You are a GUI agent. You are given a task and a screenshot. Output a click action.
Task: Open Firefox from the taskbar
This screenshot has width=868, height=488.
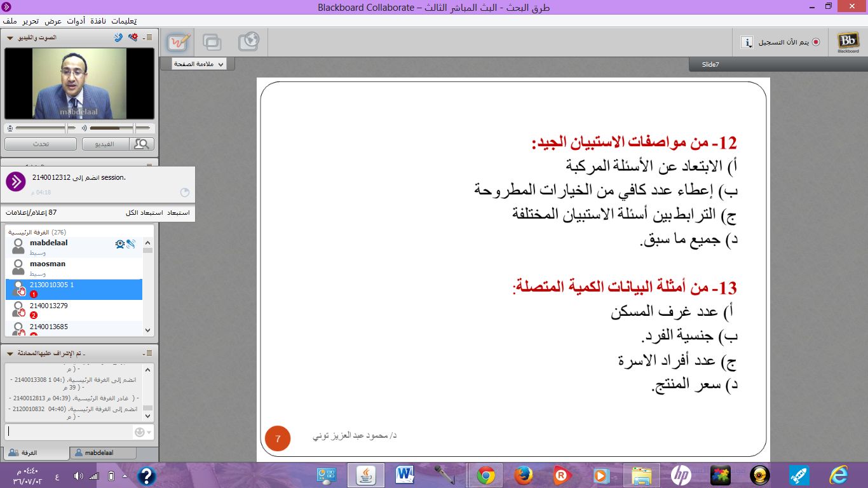pyautogui.click(x=524, y=475)
